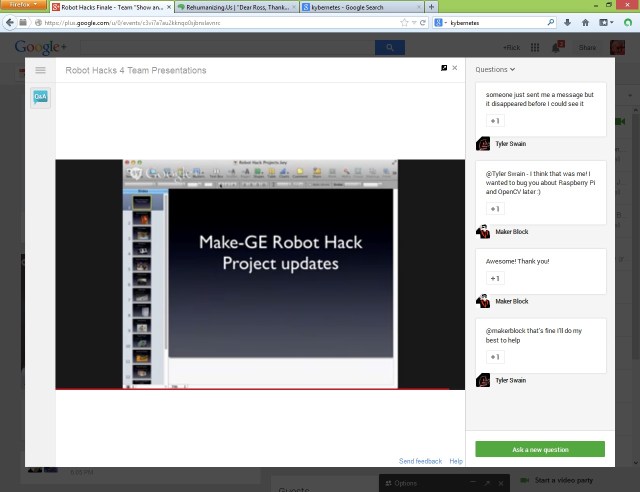Image resolution: width=640 pixels, height=492 pixels.
Task: Click the 'Send feedback' link
Action: tap(420, 461)
